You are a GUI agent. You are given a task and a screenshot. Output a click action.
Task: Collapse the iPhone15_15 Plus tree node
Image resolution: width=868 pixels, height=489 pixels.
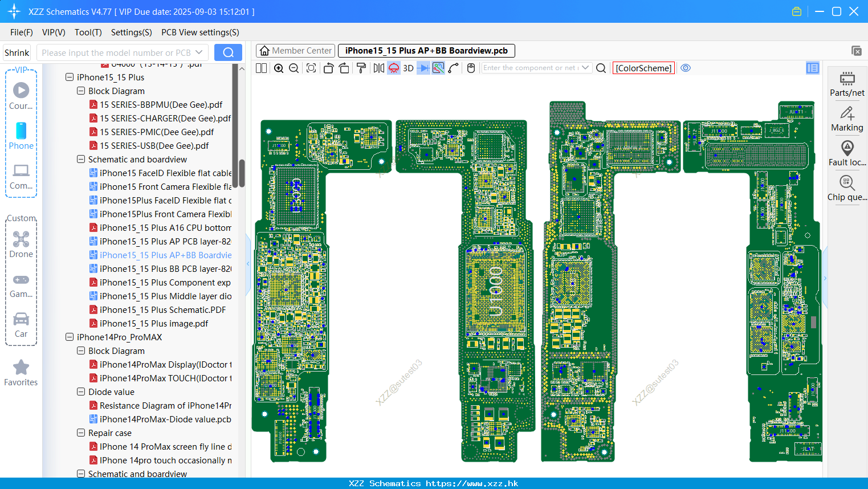coord(70,77)
